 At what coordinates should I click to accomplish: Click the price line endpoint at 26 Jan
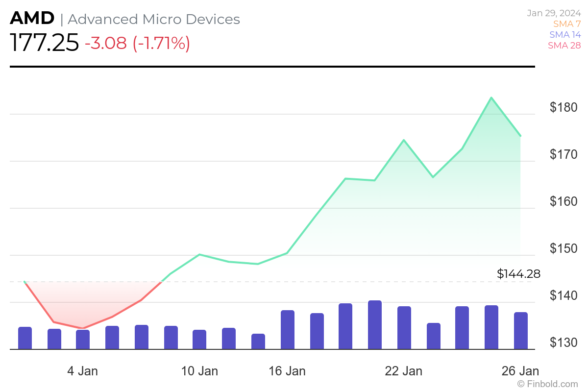click(520, 136)
